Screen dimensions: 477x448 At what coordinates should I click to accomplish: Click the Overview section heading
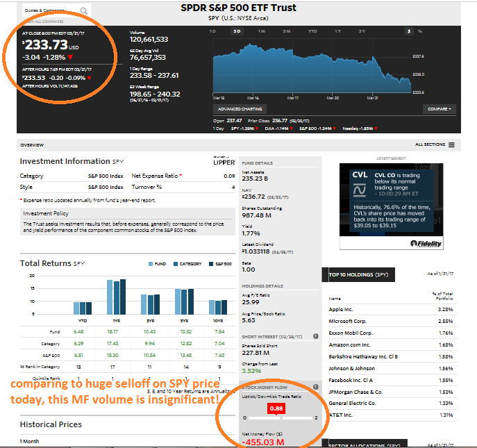tap(32, 145)
